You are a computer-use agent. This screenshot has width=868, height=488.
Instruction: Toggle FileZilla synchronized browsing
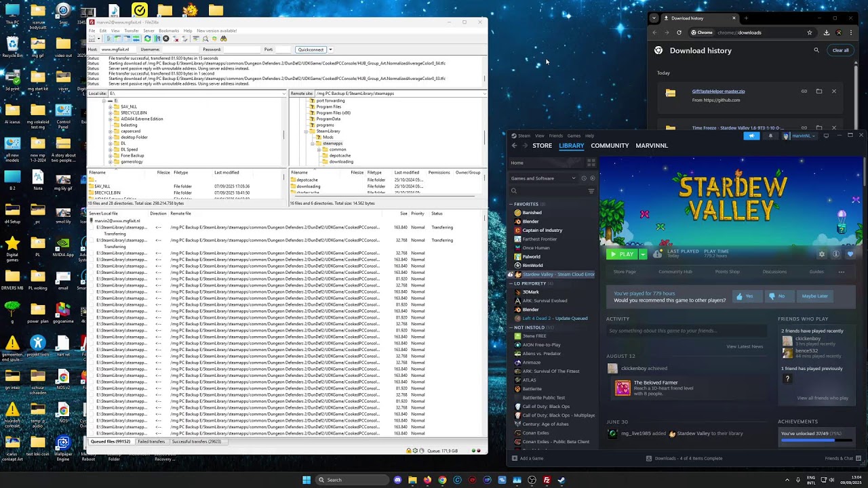pyautogui.click(x=214, y=39)
